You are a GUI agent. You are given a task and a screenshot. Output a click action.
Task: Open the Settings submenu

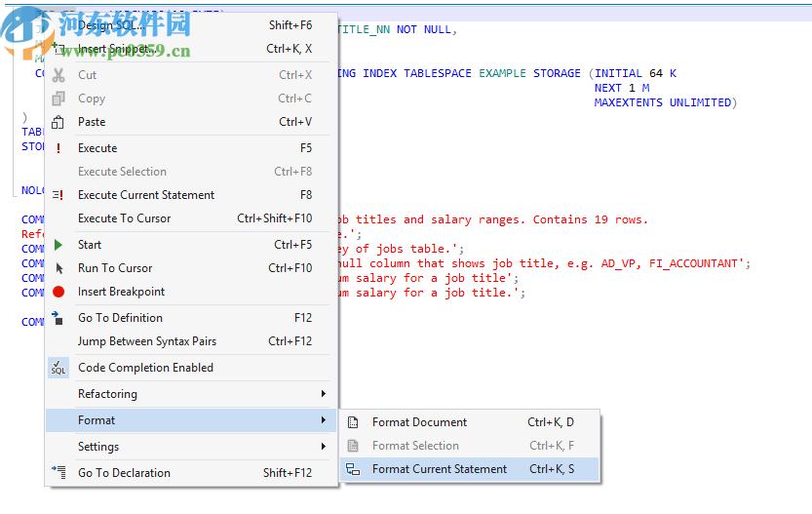pyautogui.click(x=191, y=447)
